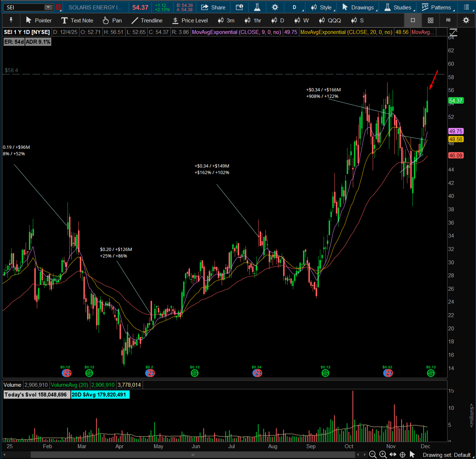Viewport: 476px width, 459px height.
Task: Click the red clipboard icon beside the symbol box
Action: click(x=58, y=7)
